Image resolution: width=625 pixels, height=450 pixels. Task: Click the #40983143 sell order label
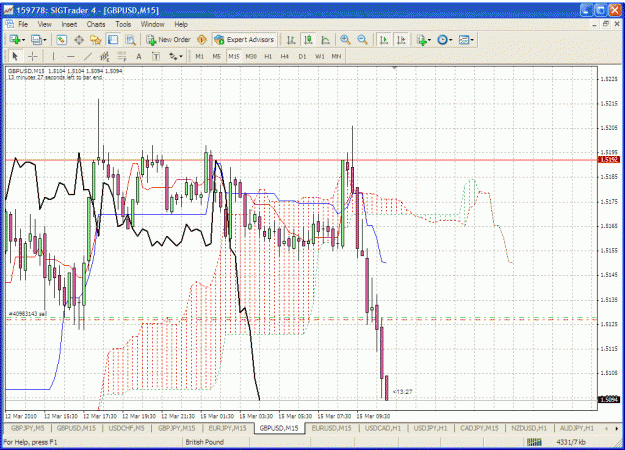click(28, 314)
